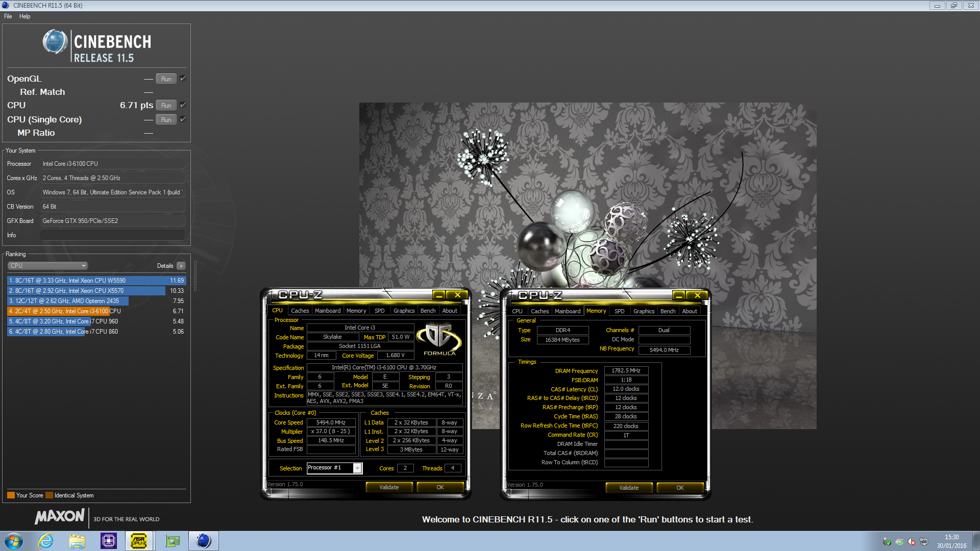Open the Windows Start menu
Image resolution: width=980 pixels, height=551 pixels.
pyautogui.click(x=14, y=541)
